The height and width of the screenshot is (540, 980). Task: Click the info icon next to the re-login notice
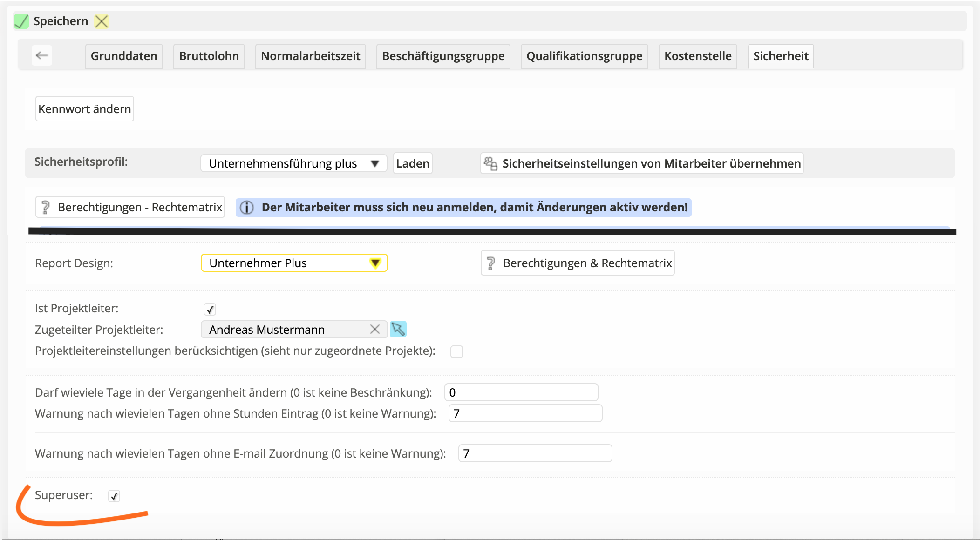point(247,208)
